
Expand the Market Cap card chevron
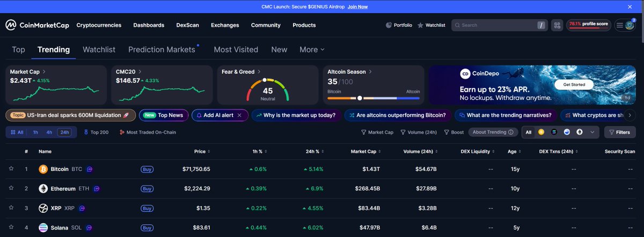pos(44,71)
